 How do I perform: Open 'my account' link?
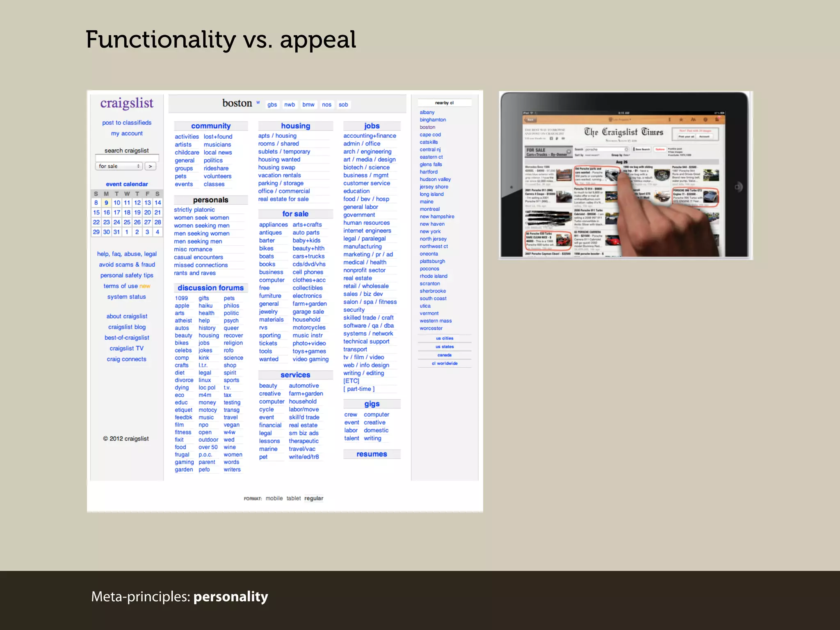(x=127, y=133)
